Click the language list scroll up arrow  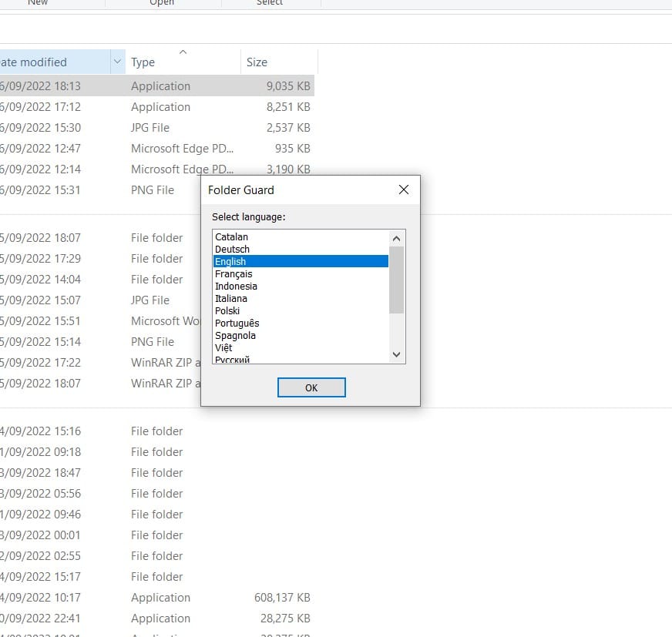pyautogui.click(x=396, y=239)
